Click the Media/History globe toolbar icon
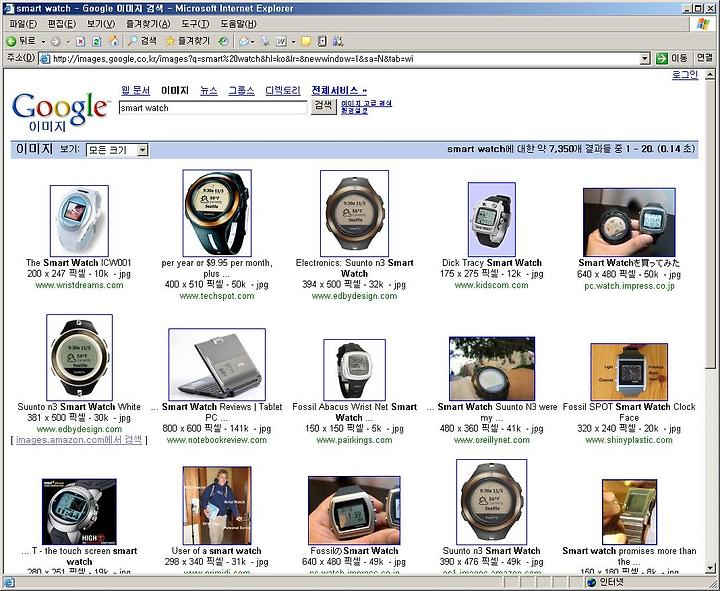Viewport: 720px width, 591px height. click(223, 42)
